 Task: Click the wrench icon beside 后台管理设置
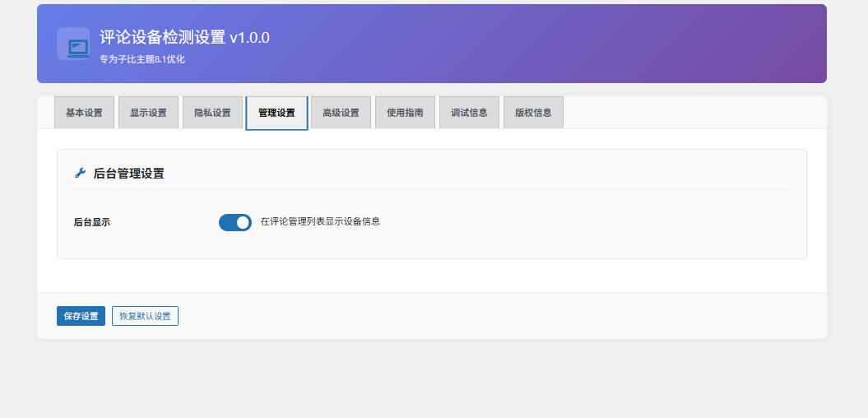click(80, 174)
